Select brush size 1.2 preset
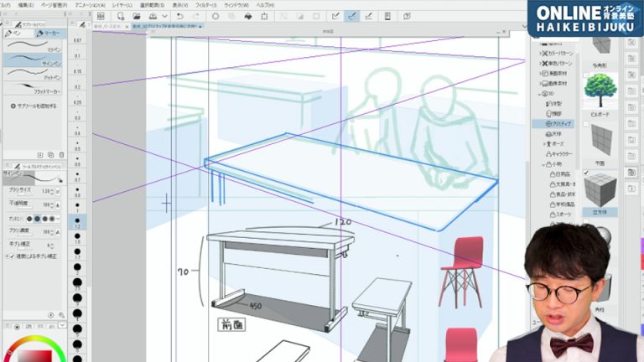644x362 pixels. (77, 222)
